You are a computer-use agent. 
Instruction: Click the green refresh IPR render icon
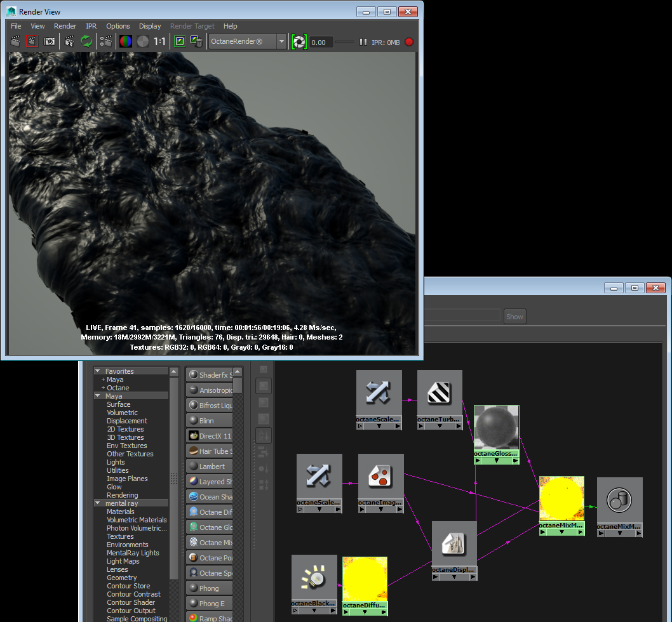point(86,42)
